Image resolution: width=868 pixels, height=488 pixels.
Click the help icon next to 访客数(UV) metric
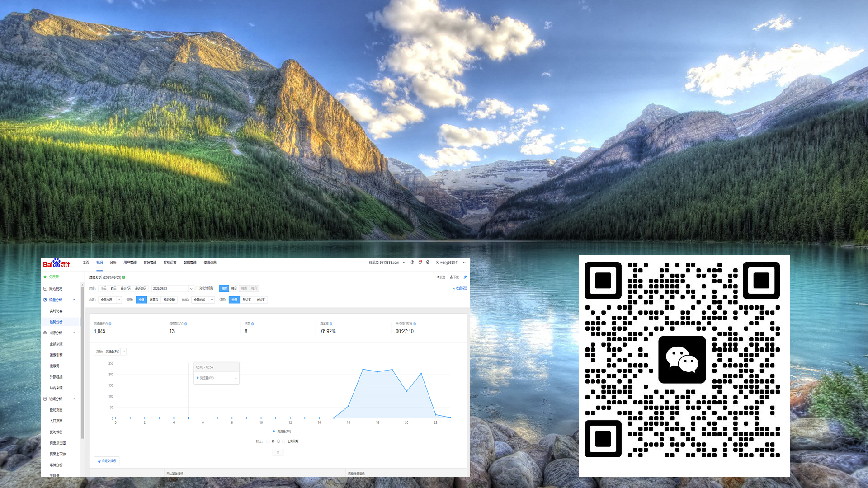point(186,324)
